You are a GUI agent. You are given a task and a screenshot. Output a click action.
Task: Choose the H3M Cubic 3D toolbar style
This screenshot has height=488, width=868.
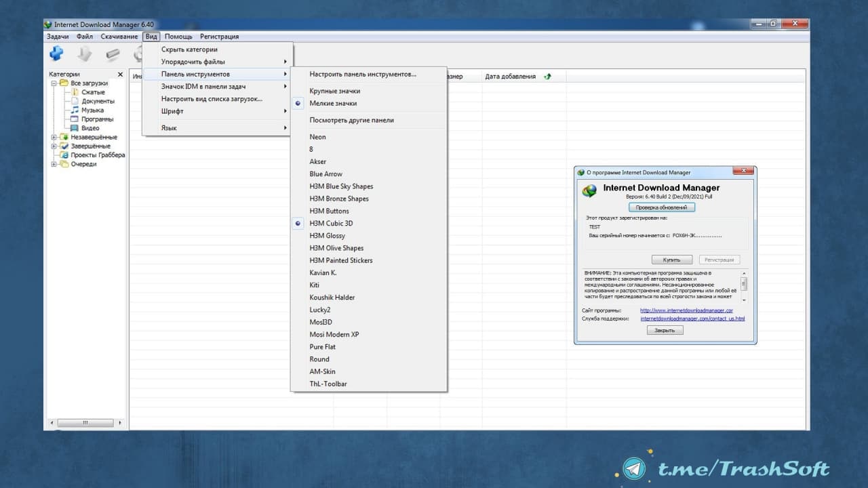(331, 224)
